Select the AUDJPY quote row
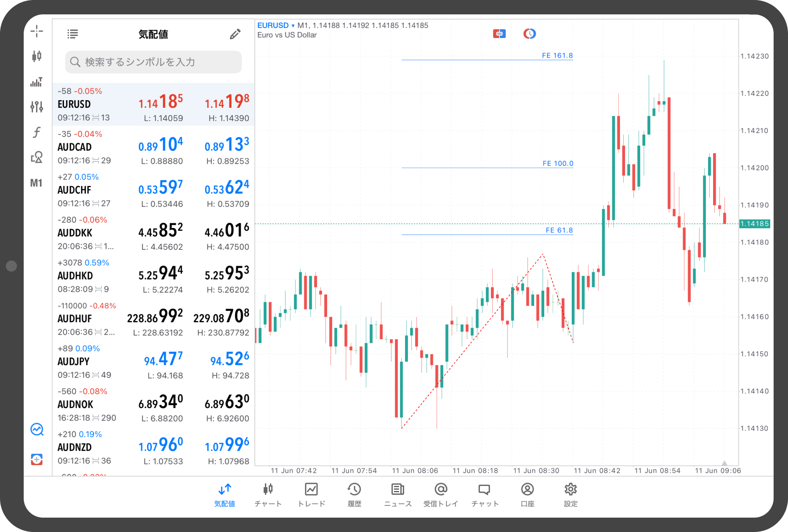 tap(153, 362)
